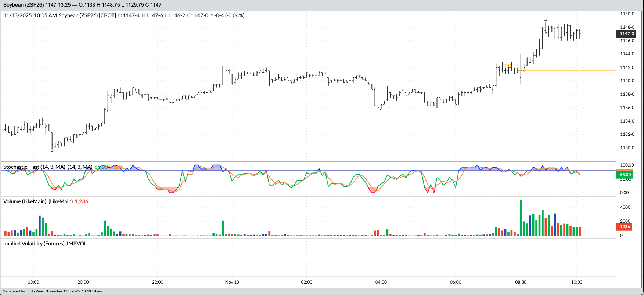Click the "Implied Volatility (Futures) IMPVOL" label
The width and height of the screenshot is (644, 295).
pos(45,244)
